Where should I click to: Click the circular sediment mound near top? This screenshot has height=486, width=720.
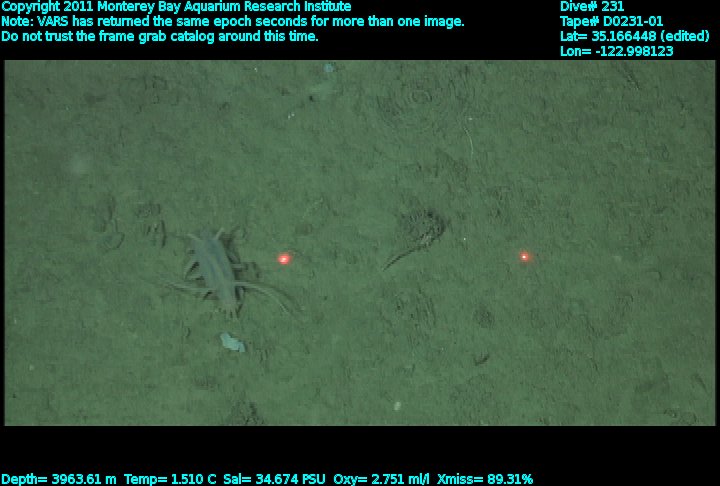coord(418,98)
